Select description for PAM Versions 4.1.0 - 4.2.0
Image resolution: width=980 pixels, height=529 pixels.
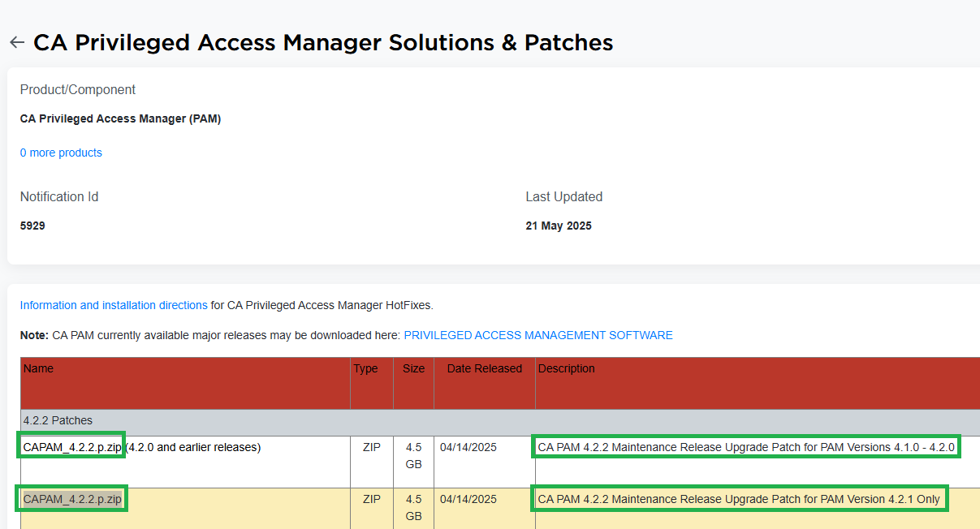[746, 447]
